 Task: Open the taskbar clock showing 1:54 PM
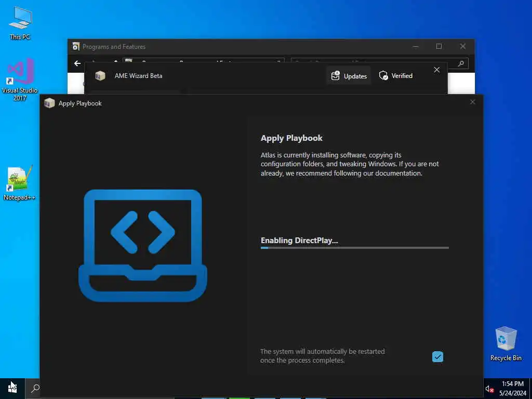click(x=513, y=389)
